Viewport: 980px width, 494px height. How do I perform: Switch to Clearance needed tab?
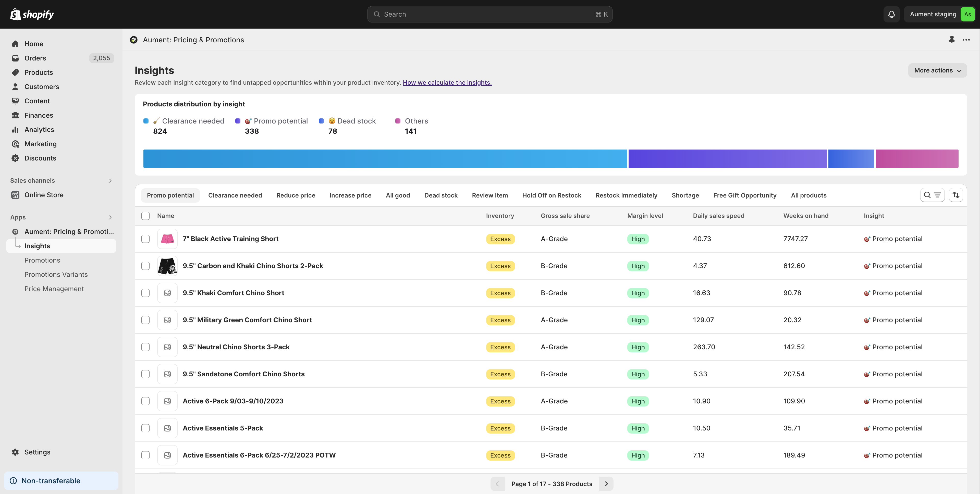click(x=235, y=195)
